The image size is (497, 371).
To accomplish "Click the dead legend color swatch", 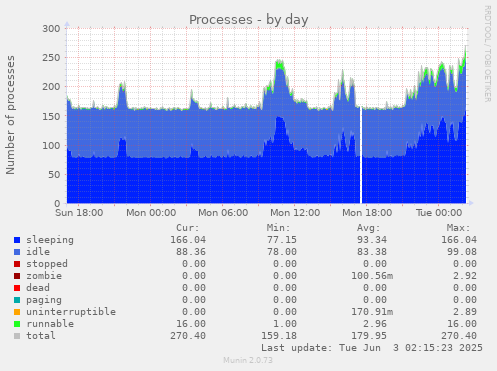I will [x=17, y=288].
